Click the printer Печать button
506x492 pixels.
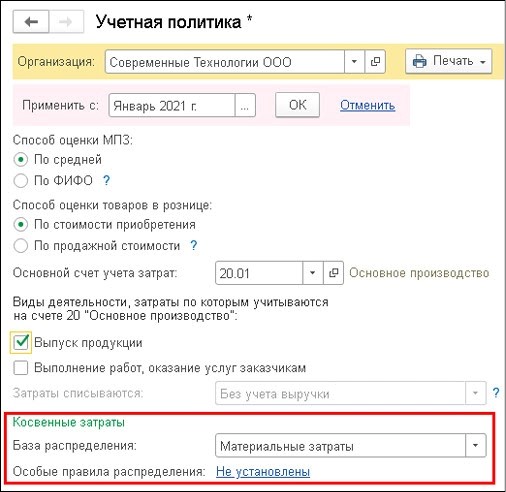click(448, 61)
